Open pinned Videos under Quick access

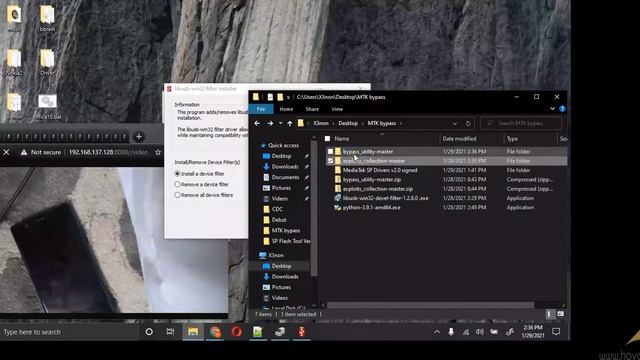(280, 198)
